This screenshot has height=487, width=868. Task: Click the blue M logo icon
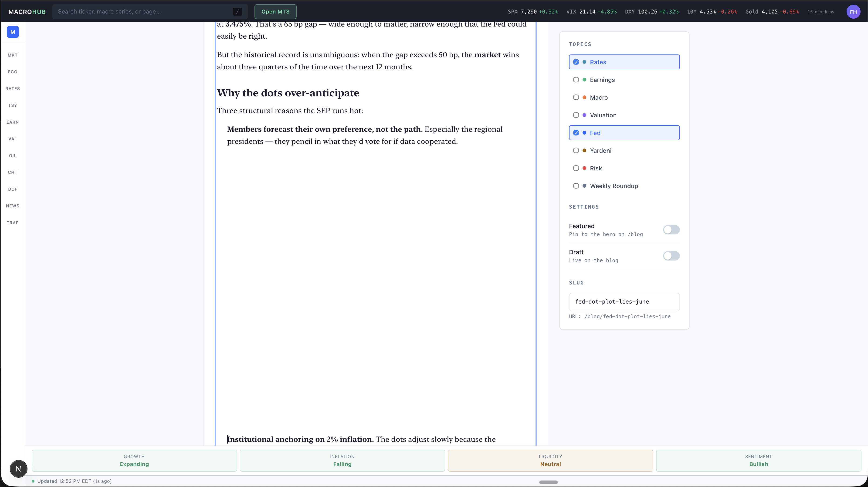click(13, 32)
